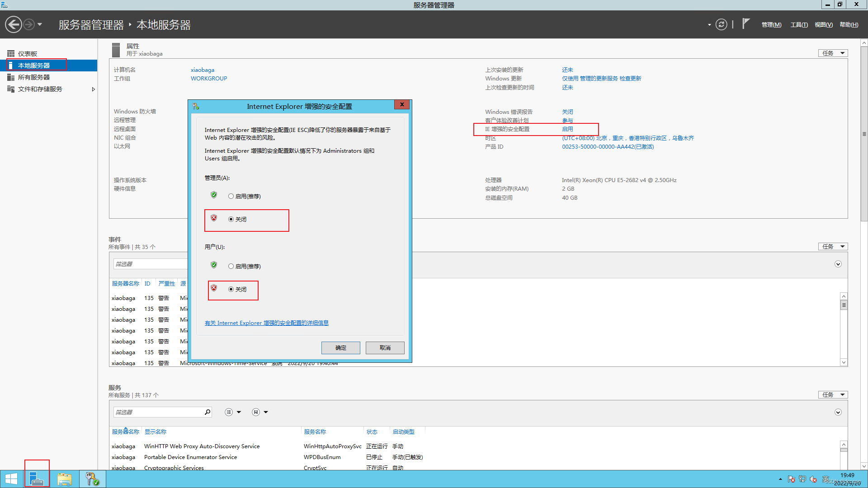
Task: Enable IE ESC for users
Action: tap(231, 266)
